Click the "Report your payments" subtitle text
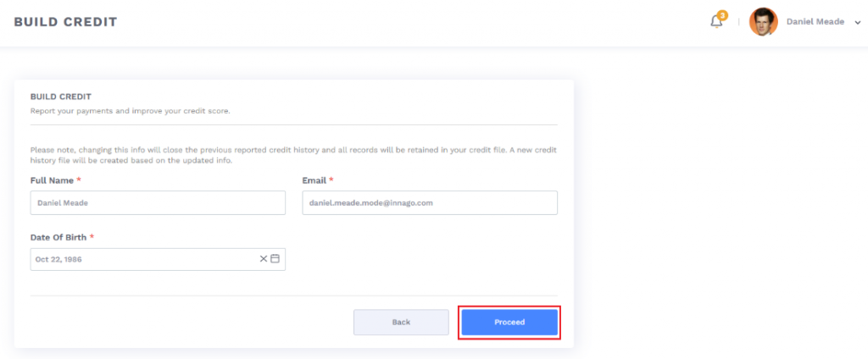The width and height of the screenshot is (868, 359). pos(130,111)
